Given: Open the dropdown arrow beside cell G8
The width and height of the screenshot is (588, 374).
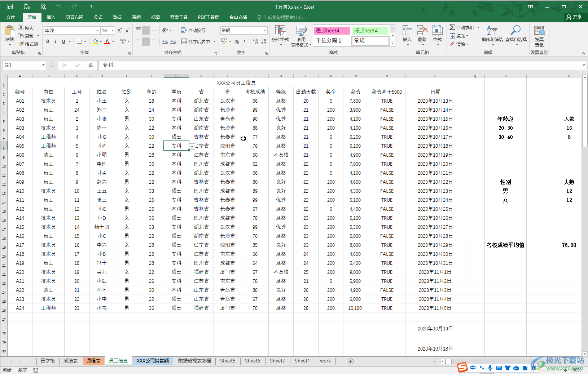Looking at the screenshot, I should (x=192, y=146).
